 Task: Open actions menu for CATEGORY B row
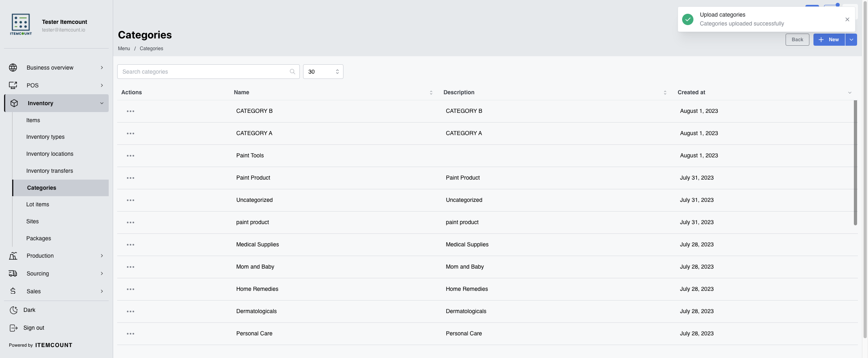pos(131,111)
